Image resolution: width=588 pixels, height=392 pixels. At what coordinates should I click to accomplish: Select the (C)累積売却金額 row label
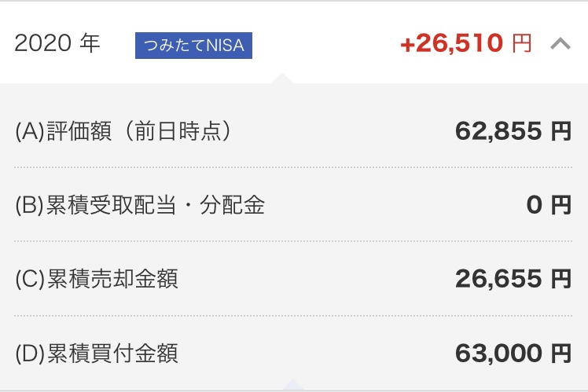[97, 279]
